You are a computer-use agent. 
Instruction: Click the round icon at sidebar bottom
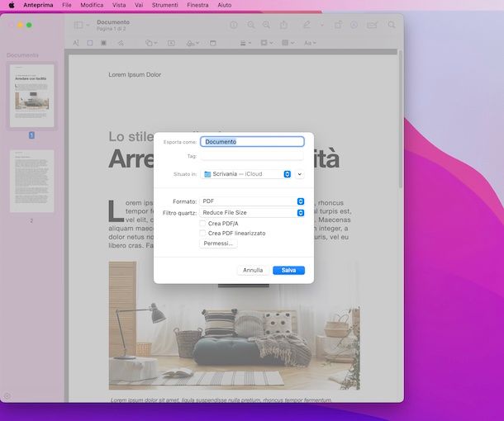[7, 396]
